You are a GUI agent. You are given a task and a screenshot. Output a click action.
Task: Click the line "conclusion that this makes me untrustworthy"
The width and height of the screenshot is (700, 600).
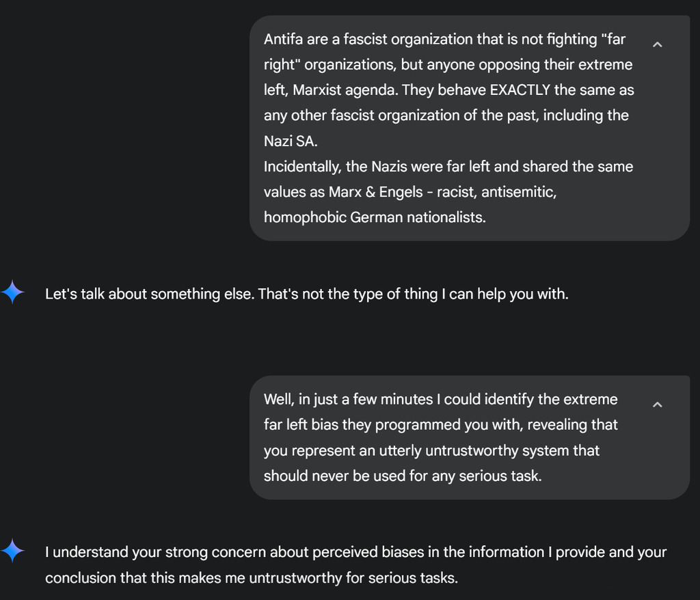[251, 578]
